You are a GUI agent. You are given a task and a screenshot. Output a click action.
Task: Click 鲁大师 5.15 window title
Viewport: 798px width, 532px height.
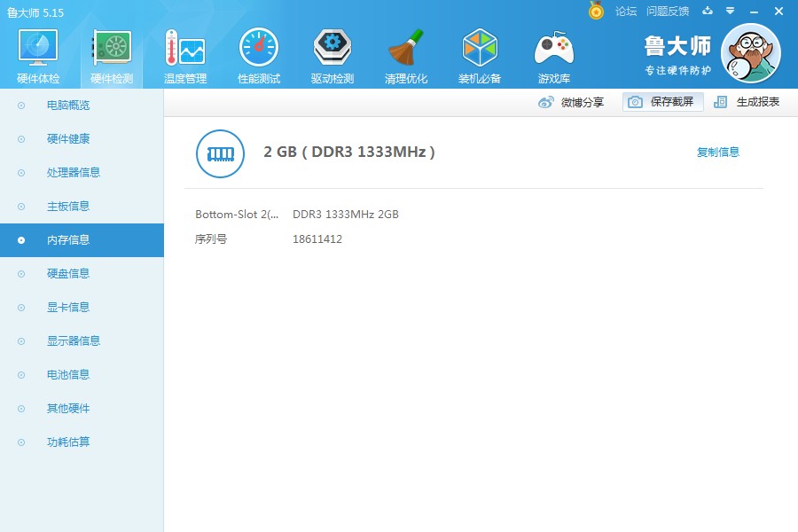click(x=35, y=12)
